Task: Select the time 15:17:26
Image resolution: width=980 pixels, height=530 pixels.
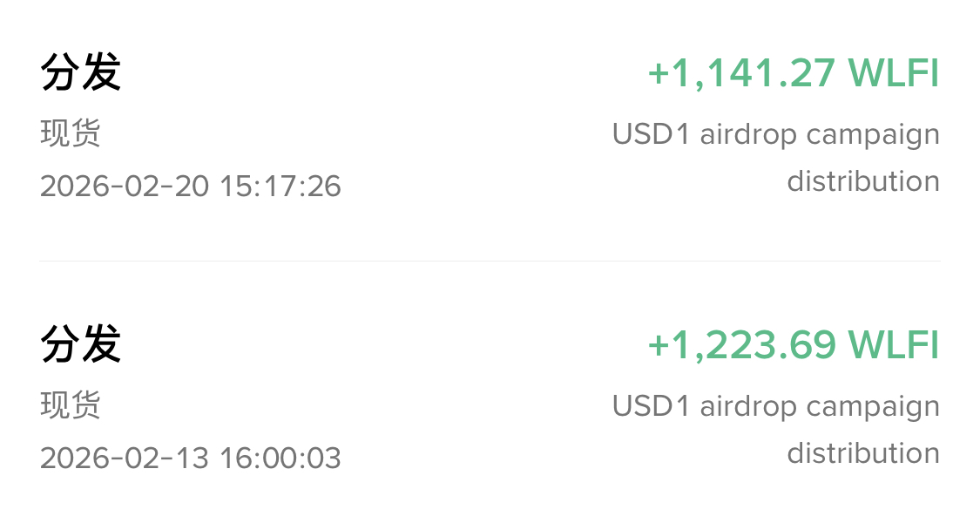Action: pos(280,186)
